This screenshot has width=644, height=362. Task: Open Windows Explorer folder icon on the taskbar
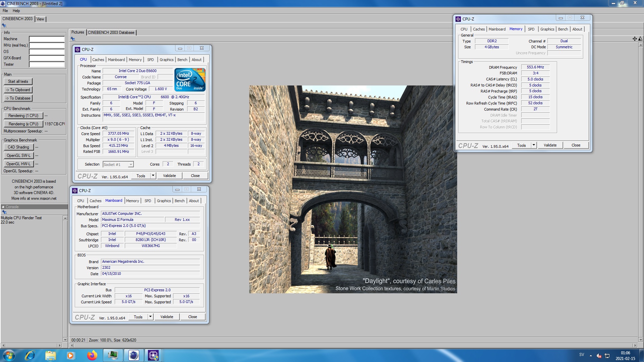tap(50, 355)
